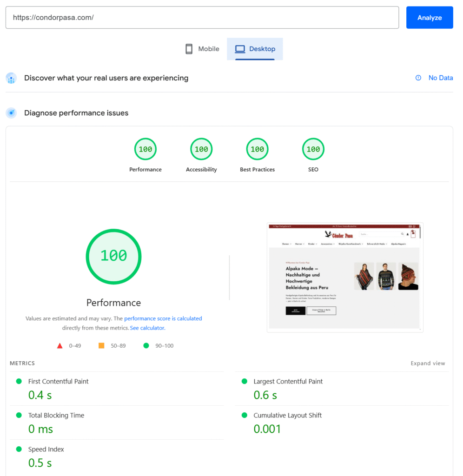Click the large Performance 100 gauge

pyautogui.click(x=113, y=257)
